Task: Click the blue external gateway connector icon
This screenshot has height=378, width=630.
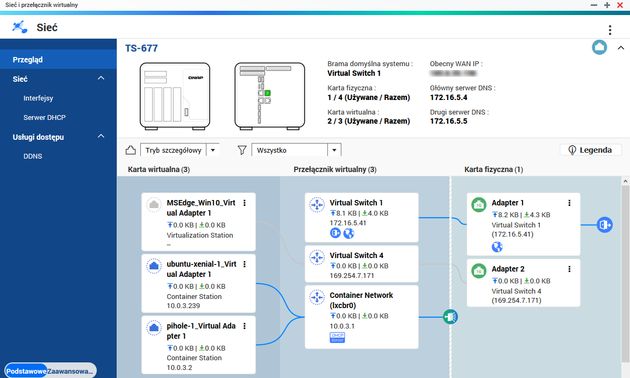Action: pos(604,225)
